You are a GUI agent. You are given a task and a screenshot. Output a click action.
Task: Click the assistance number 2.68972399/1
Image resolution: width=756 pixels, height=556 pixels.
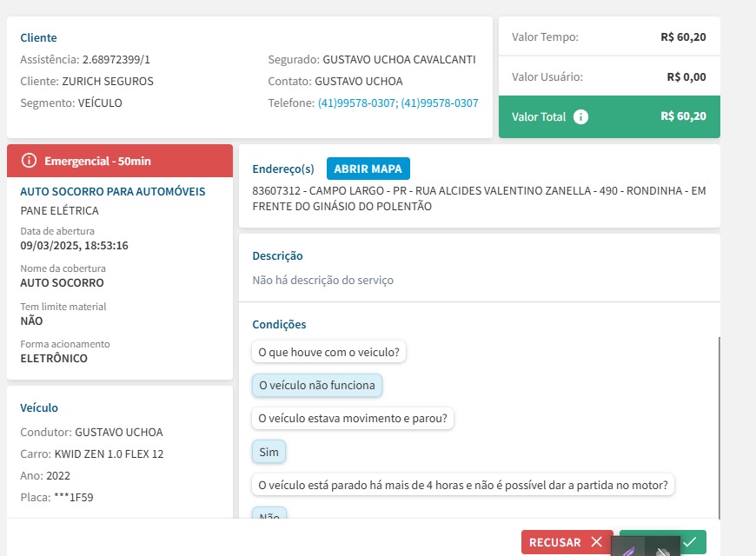point(116,59)
